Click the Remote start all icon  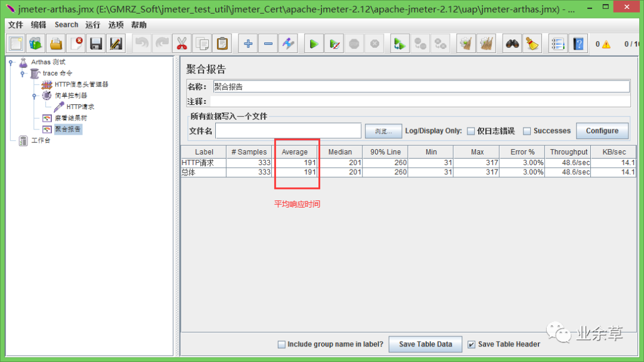point(400,44)
